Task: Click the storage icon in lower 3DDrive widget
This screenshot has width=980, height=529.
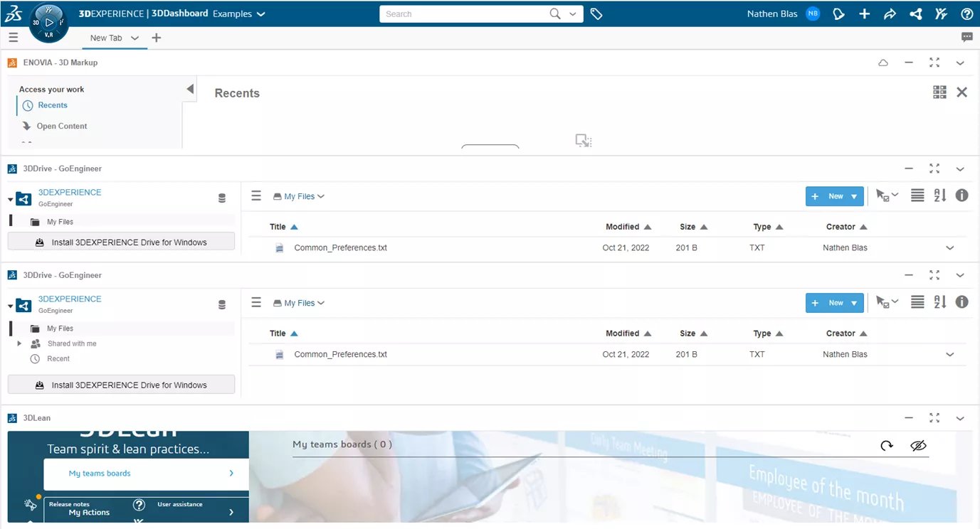Action: (x=222, y=305)
